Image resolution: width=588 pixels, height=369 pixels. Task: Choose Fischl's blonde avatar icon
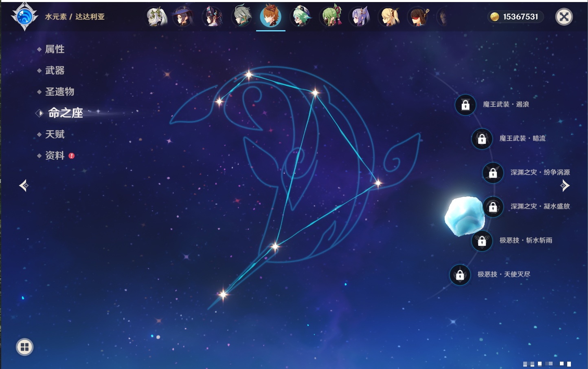click(x=389, y=17)
